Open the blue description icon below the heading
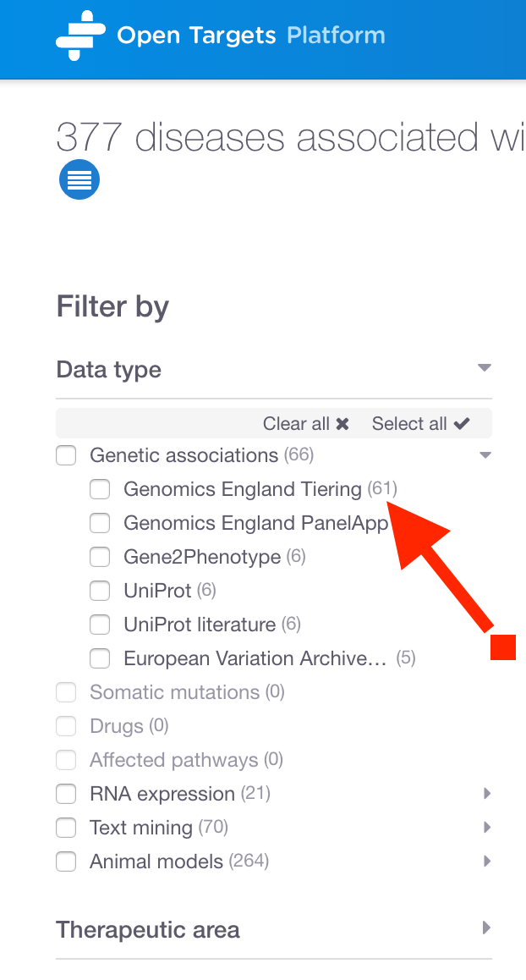Viewport: 526px width, 980px height. 79,179
